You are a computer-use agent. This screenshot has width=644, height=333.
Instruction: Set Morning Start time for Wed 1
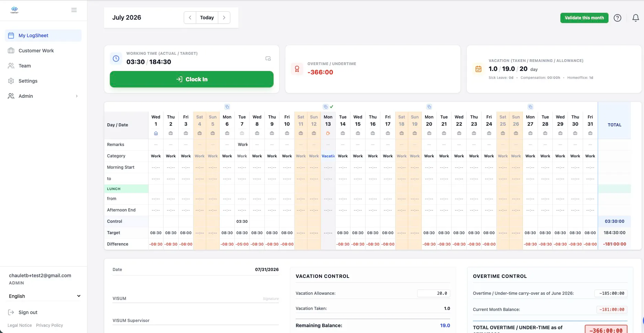point(156,167)
